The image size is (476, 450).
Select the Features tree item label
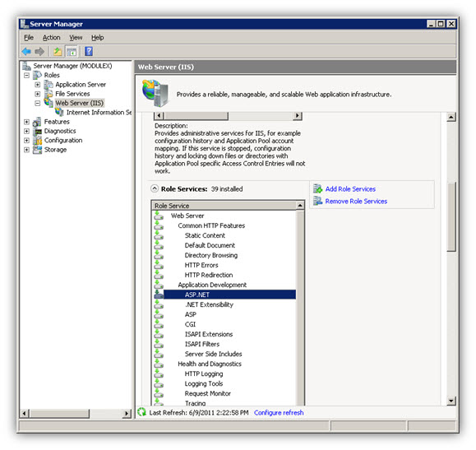(57, 122)
